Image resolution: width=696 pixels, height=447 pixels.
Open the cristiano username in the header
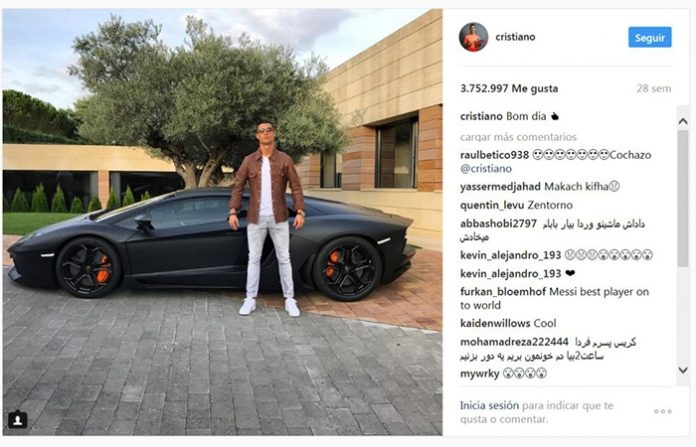(515, 37)
